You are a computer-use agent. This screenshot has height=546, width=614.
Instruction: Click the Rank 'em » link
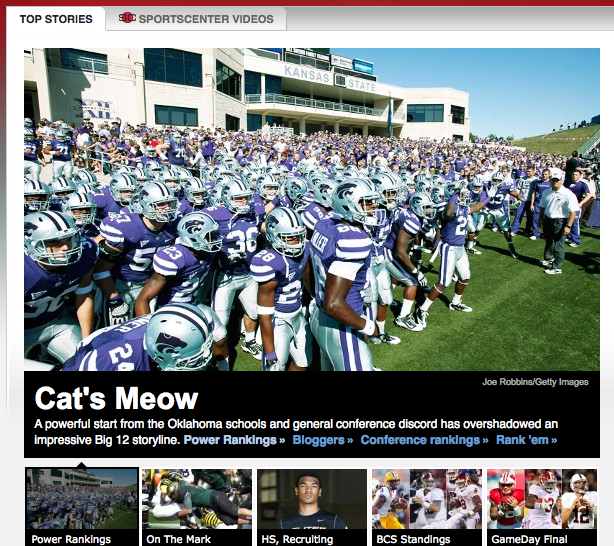coord(526,440)
